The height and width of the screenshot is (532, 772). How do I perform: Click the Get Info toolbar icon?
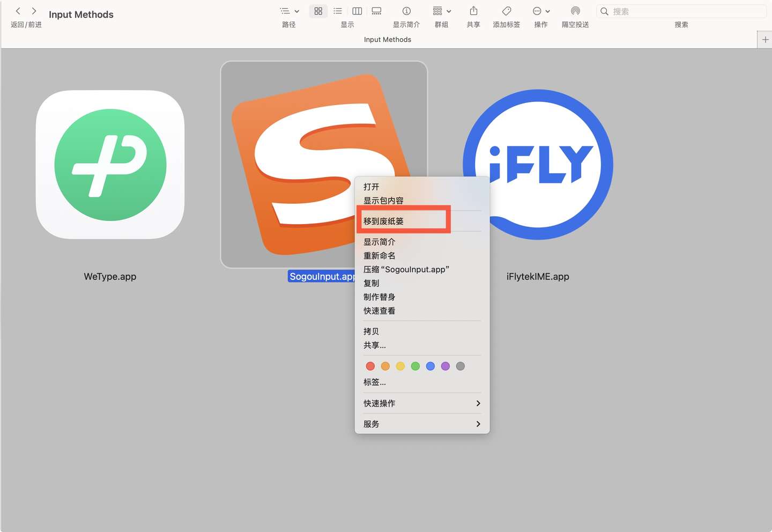pos(406,11)
